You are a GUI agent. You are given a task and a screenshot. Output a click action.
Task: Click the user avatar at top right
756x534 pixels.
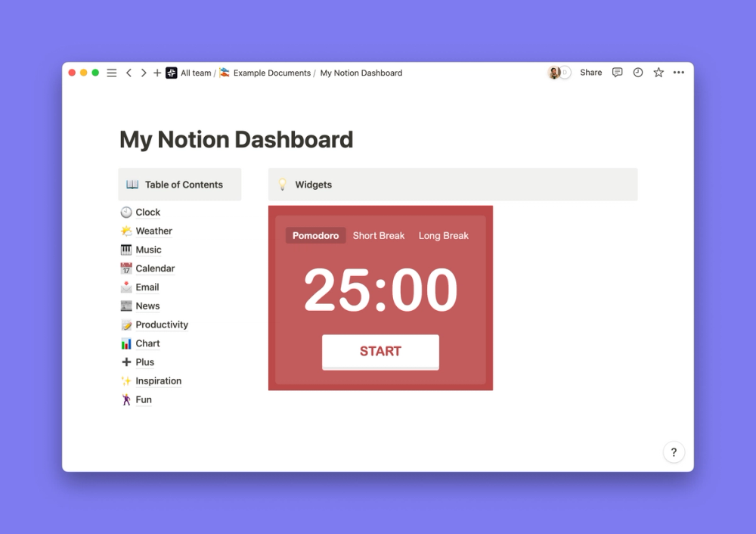click(556, 72)
